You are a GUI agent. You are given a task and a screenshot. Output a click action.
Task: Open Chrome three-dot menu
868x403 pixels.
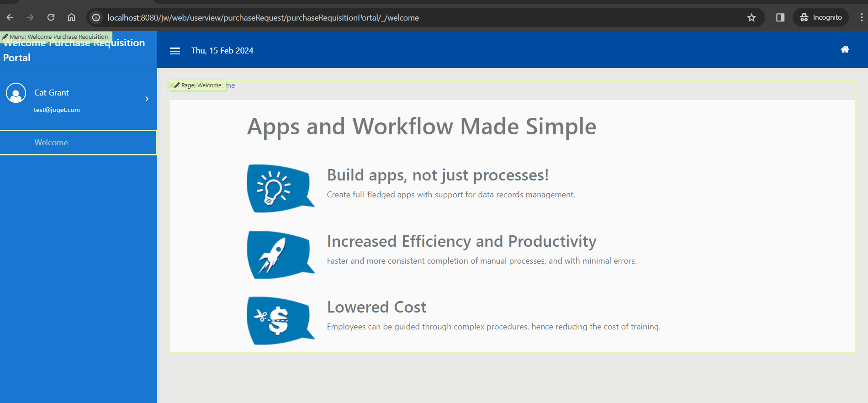tap(862, 17)
